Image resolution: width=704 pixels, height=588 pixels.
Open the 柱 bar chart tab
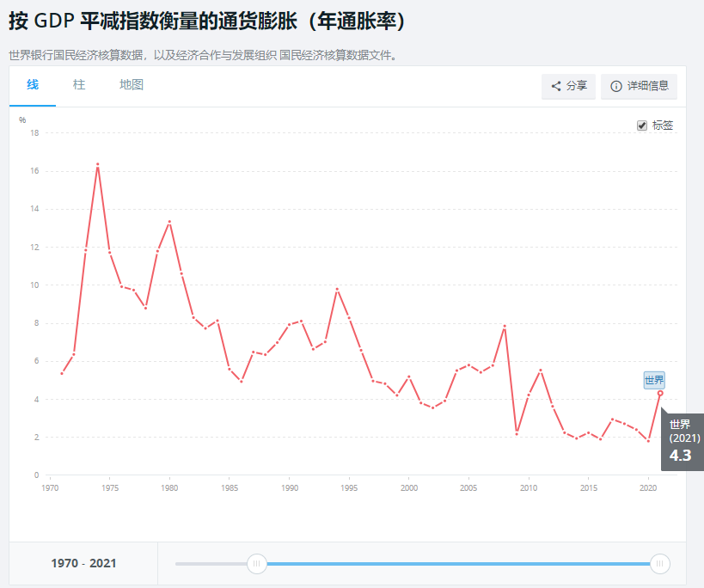(79, 85)
